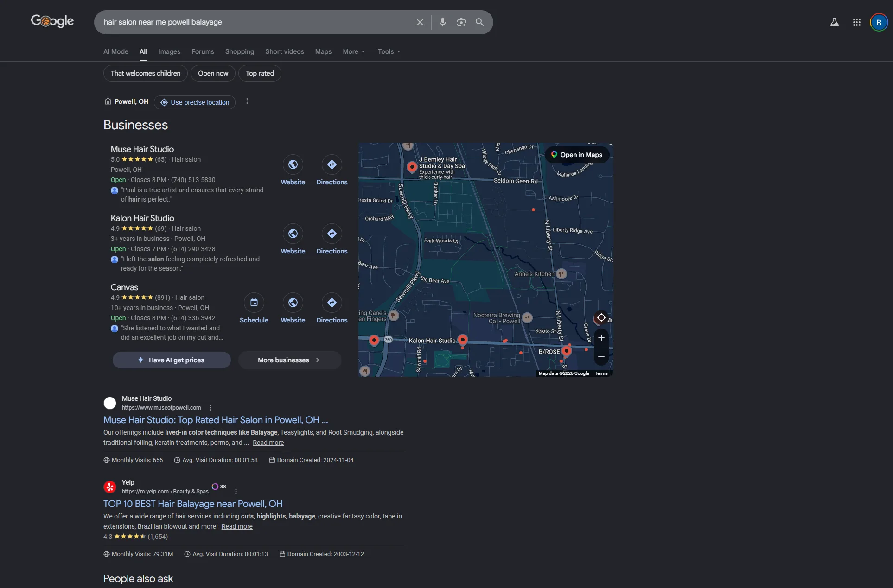
Task: Switch to Short videos tab
Action: [285, 51]
